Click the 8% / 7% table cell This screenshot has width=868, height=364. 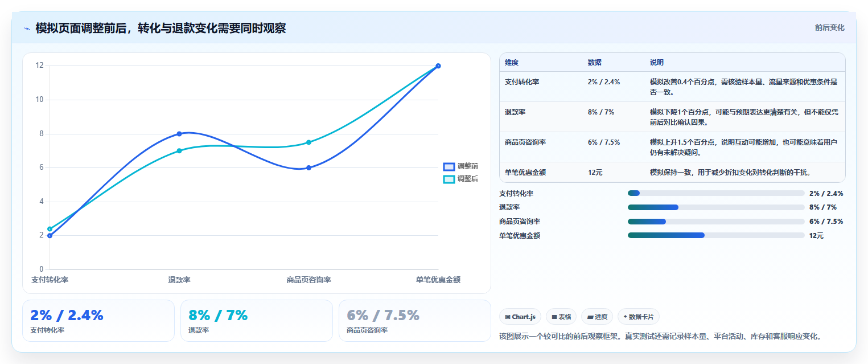[x=601, y=112]
